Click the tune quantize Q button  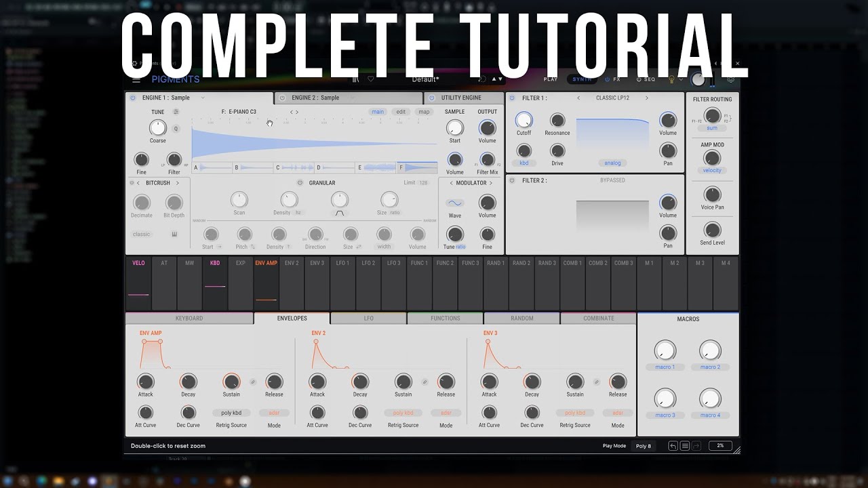pos(176,129)
